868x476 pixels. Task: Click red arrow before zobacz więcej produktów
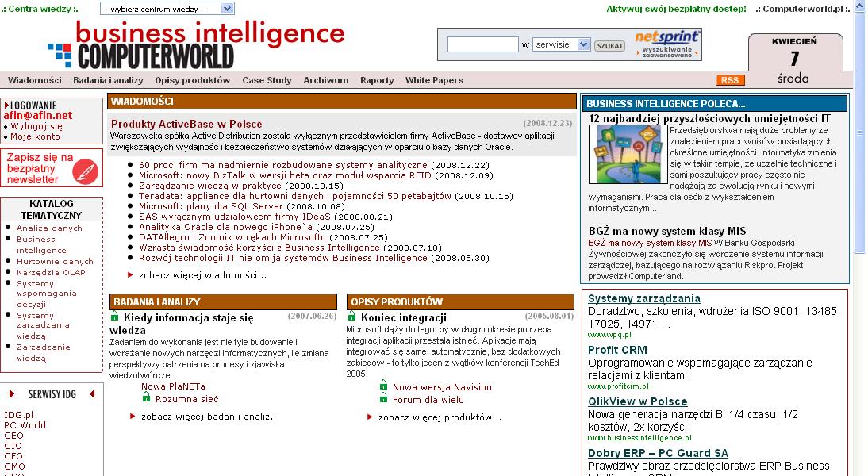[x=370, y=416]
